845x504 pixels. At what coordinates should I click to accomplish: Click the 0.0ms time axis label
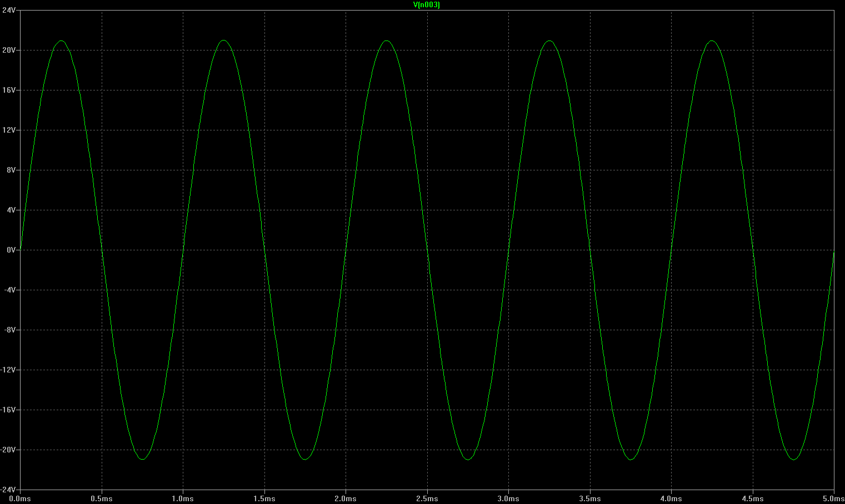pyautogui.click(x=20, y=499)
